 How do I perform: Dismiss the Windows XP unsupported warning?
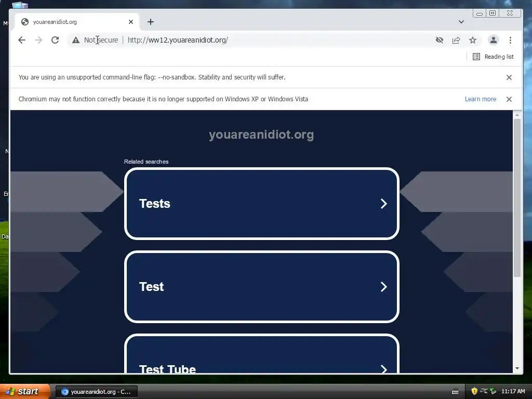(509, 99)
